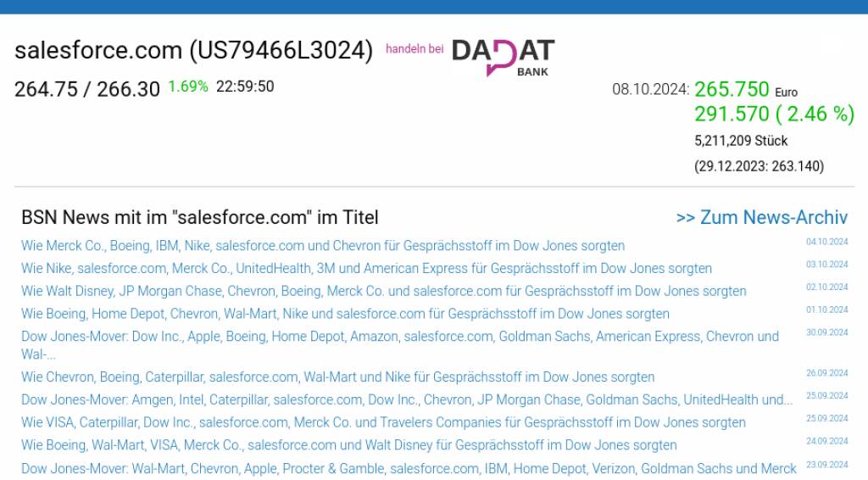Open the Dow Jones-Mover article starting with Amgen, Intel

[x=407, y=399]
